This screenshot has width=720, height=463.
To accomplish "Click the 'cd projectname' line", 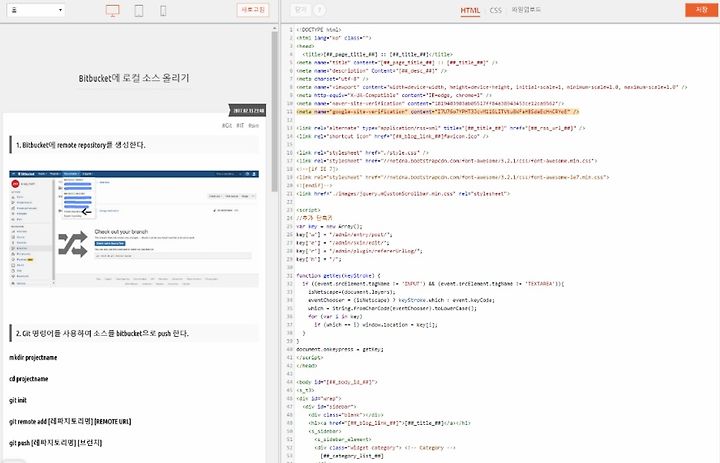I will pyautogui.click(x=28, y=379).
